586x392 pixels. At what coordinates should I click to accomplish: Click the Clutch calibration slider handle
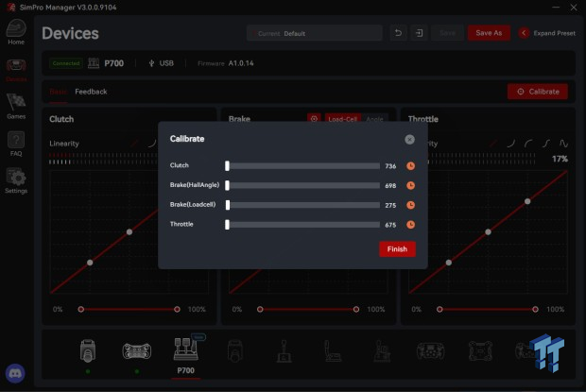(227, 165)
